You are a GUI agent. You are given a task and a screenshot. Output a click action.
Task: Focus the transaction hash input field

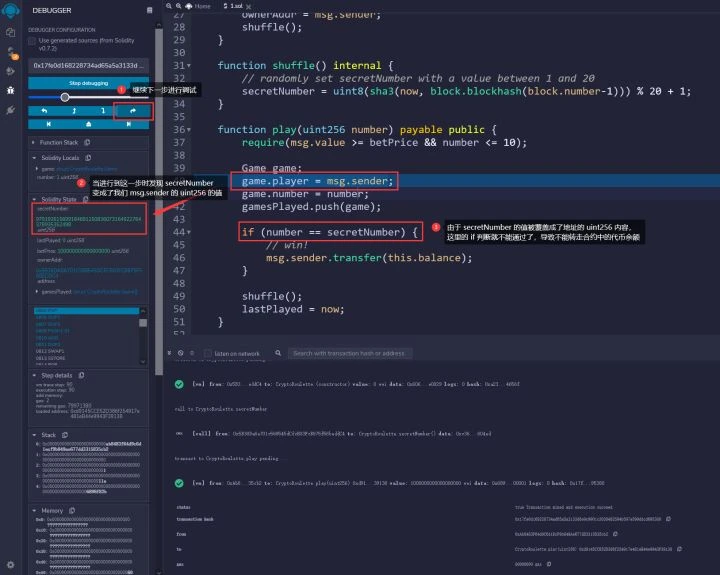point(88,65)
